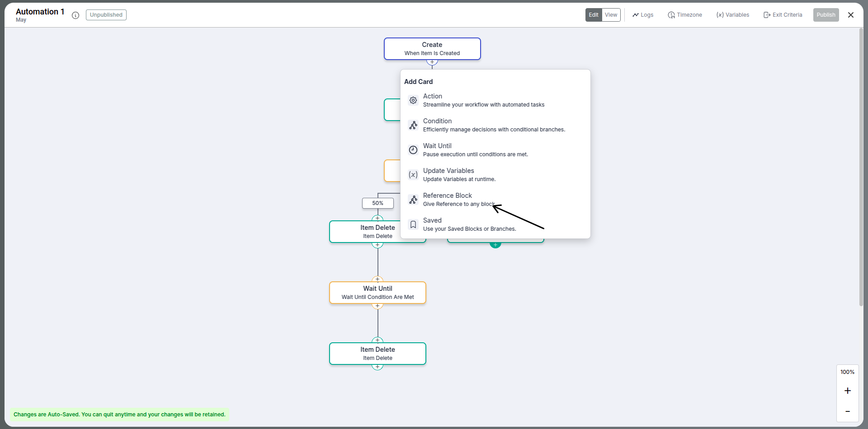Open Timezone settings

685,15
